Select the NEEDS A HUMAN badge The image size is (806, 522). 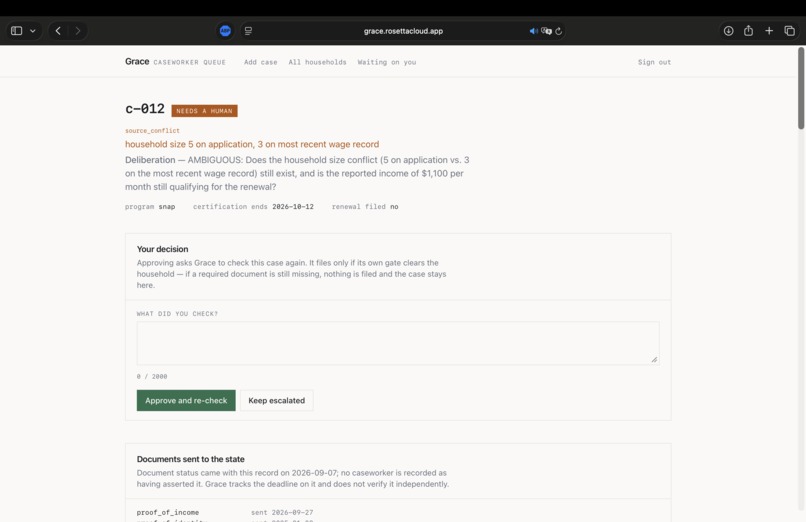pyautogui.click(x=205, y=111)
